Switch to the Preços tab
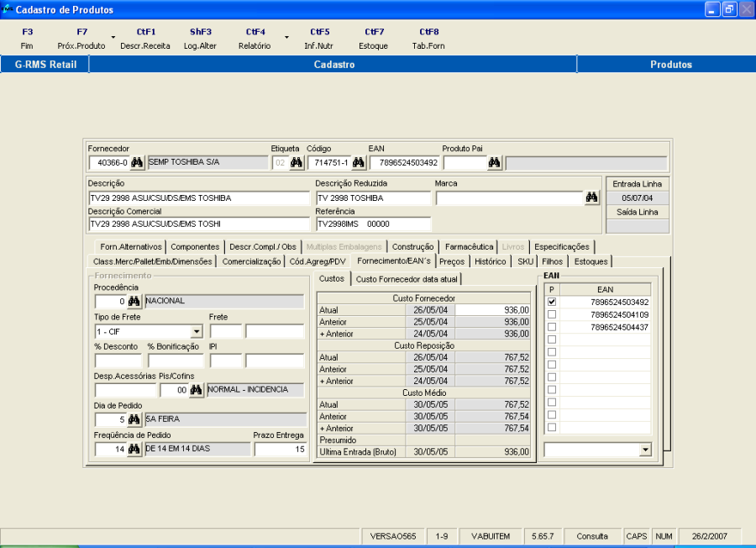This screenshot has width=756, height=548. [x=452, y=261]
